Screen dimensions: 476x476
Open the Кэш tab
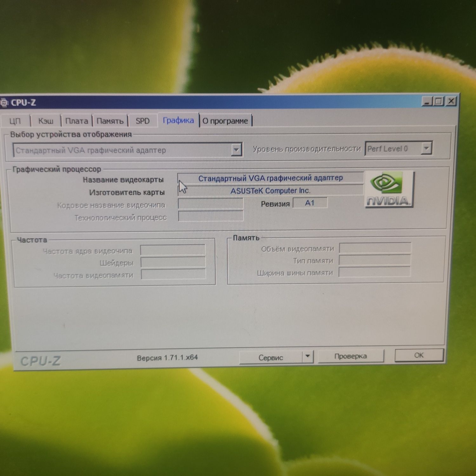tap(46, 121)
